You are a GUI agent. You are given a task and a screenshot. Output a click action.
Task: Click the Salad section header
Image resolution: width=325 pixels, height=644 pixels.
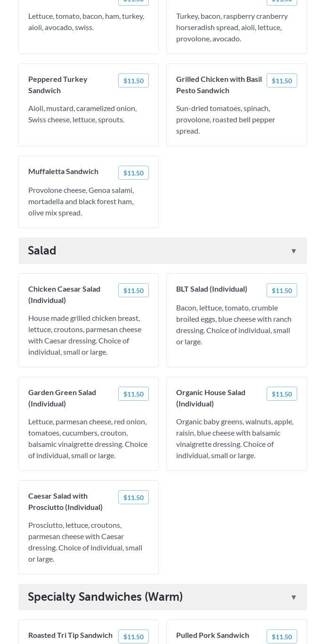click(42, 251)
